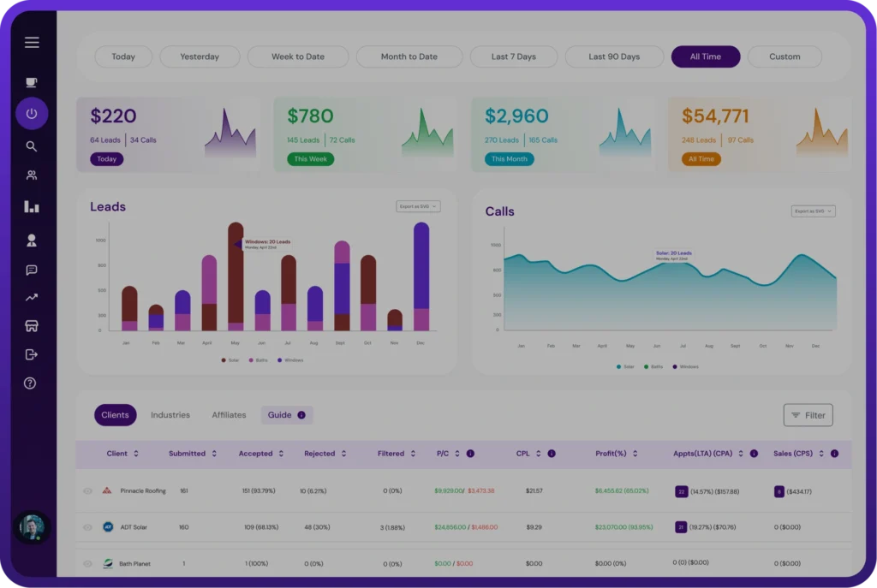This screenshot has width=877, height=588.
Task: Select the Last 90 Days range button
Action: [614, 56]
